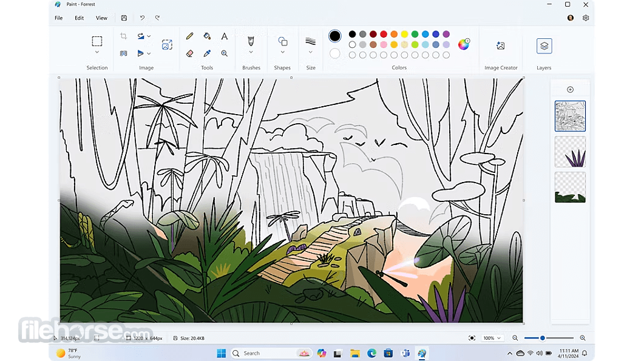Expand the Rotate dropdown arrow
The image size is (644, 361).
point(149,36)
